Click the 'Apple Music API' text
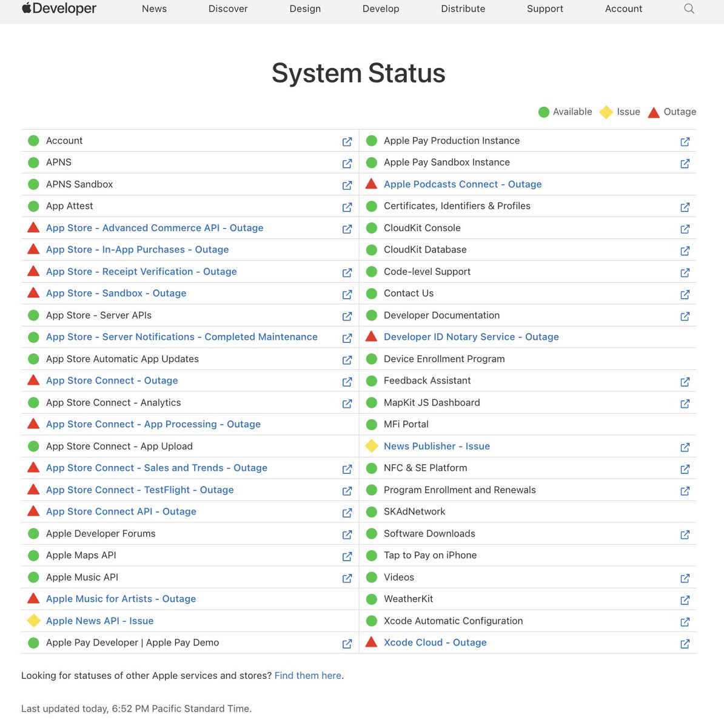 pyautogui.click(x=82, y=577)
